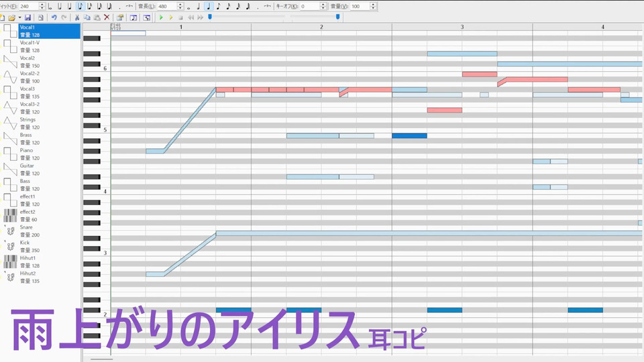Jump to measure 4 on the ruler
Screen dimensions: 644x362
point(603,27)
